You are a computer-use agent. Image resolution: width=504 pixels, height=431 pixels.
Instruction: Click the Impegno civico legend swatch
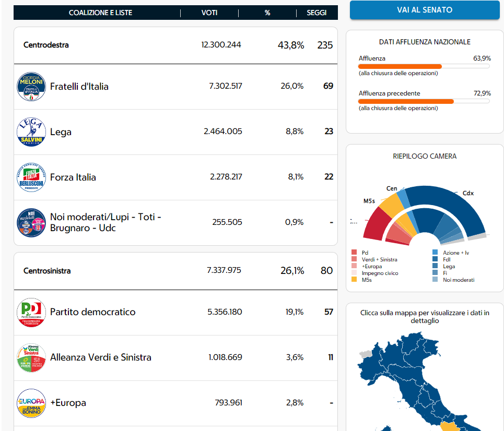(354, 273)
